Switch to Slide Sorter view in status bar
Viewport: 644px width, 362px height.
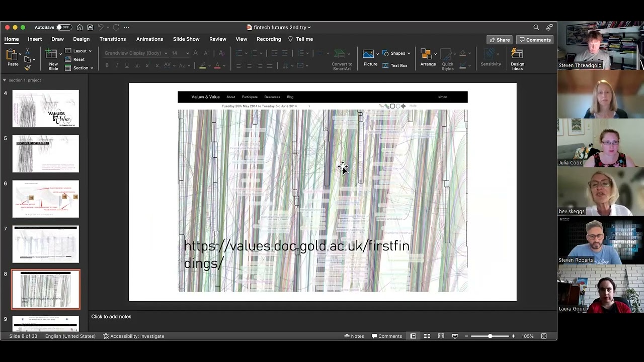coord(427,336)
